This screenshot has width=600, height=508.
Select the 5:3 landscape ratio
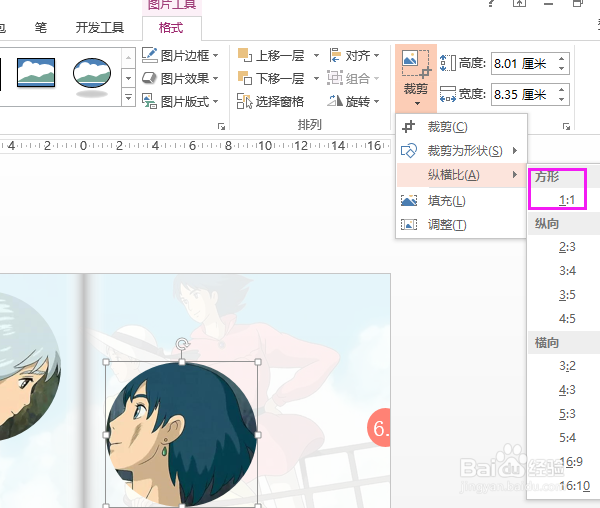[x=567, y=414]
